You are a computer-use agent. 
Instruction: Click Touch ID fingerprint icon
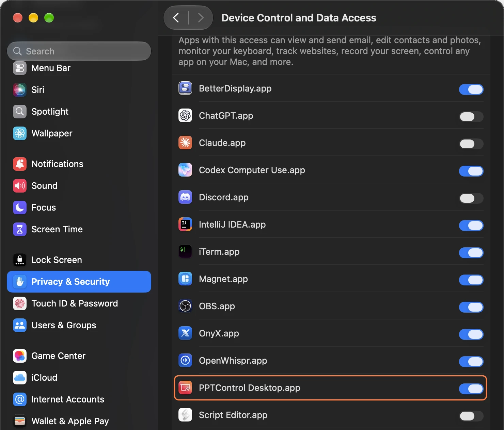pyautogui.click(x=20, y=303)
